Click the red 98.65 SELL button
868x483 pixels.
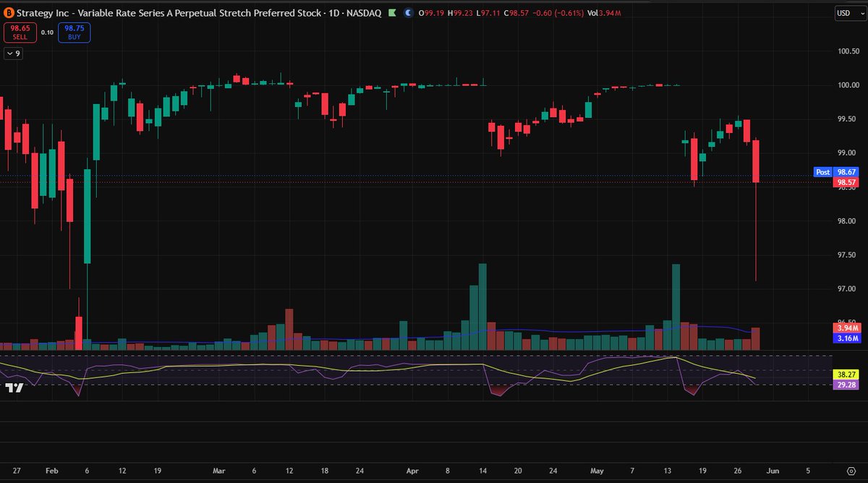point(20,33)
